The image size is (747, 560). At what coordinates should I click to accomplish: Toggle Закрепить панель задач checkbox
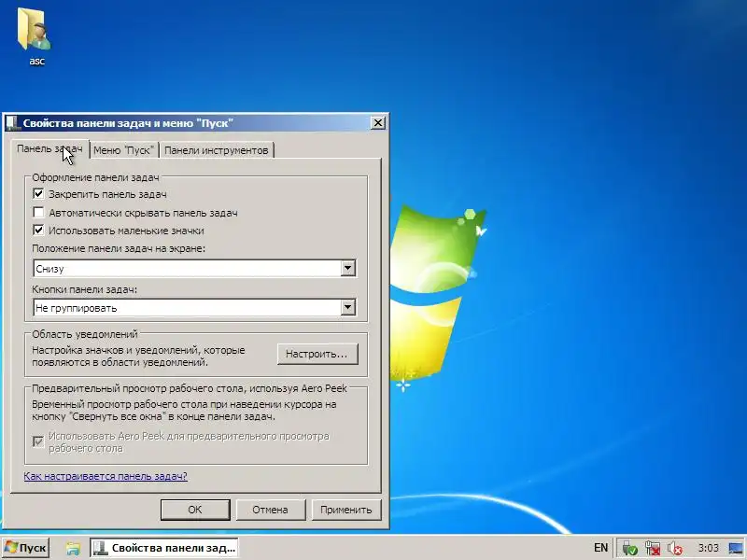(38, 194)
